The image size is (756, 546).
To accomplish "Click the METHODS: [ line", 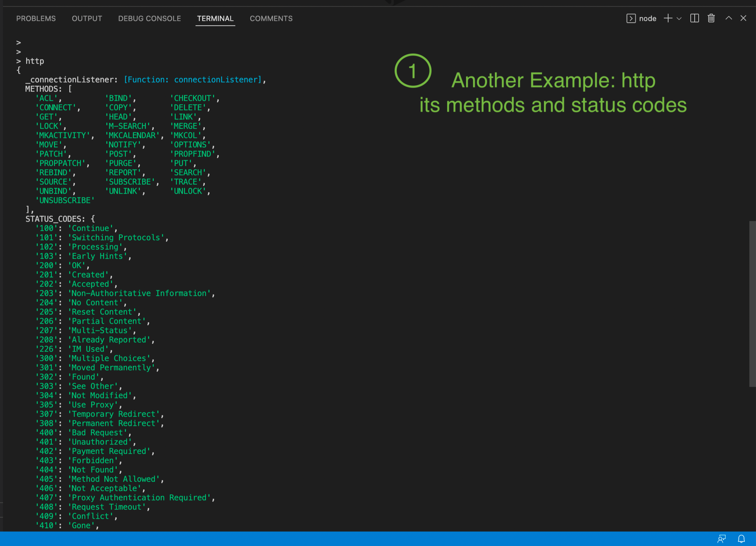I will click(x=49, y=89).
